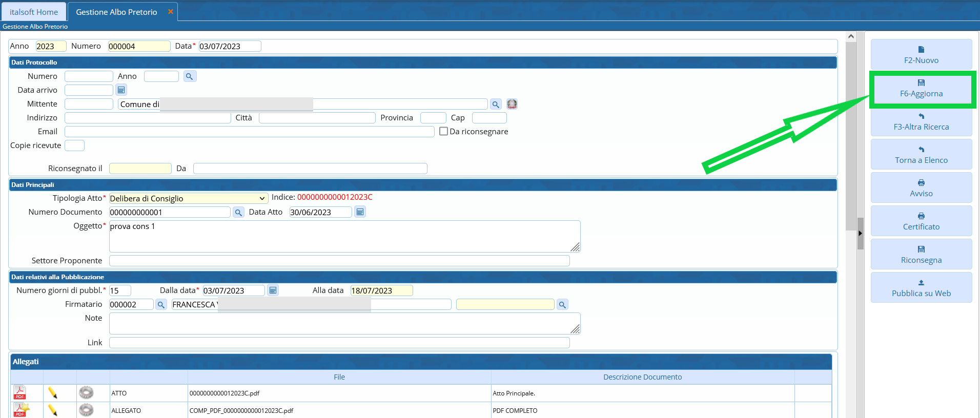Close the Gestione Albo Pretorio tab
Viewport: 980px width, 418px height.
click(x=171, y=12)
